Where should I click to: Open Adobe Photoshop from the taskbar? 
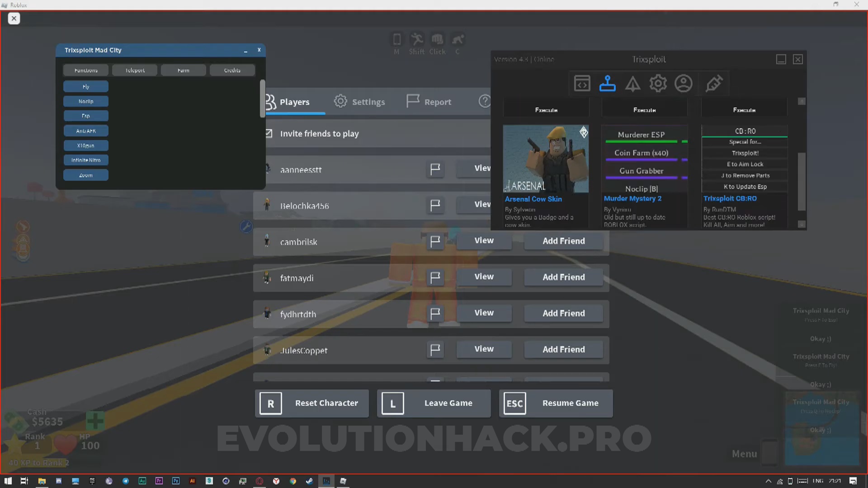[175, 481]
